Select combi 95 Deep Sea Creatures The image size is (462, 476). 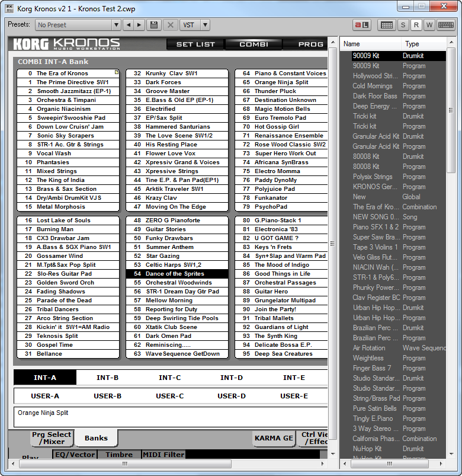point(282,353)
